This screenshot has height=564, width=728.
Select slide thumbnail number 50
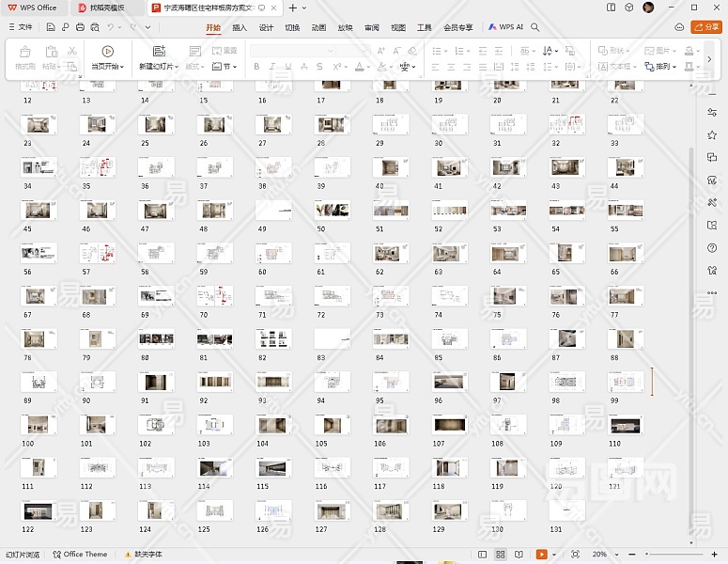point(331,211)
